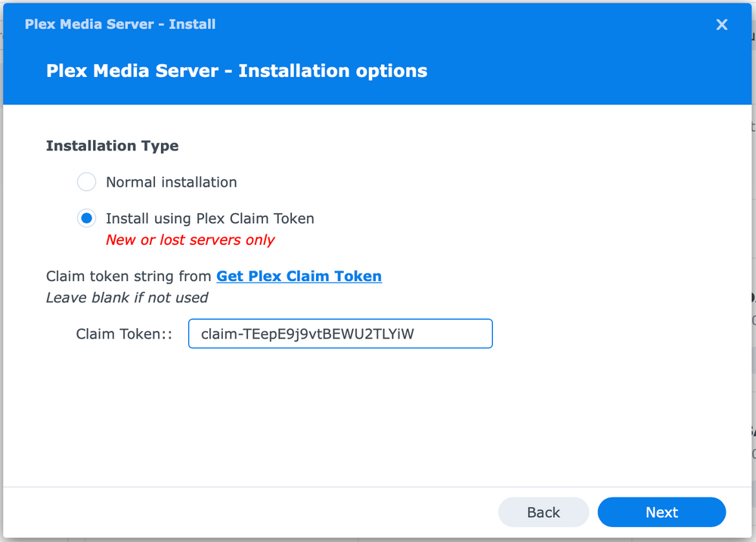Click the 'Installation Type' section heading
The image size is (756, 542).
pyautogui.click(x=112, y=146)
